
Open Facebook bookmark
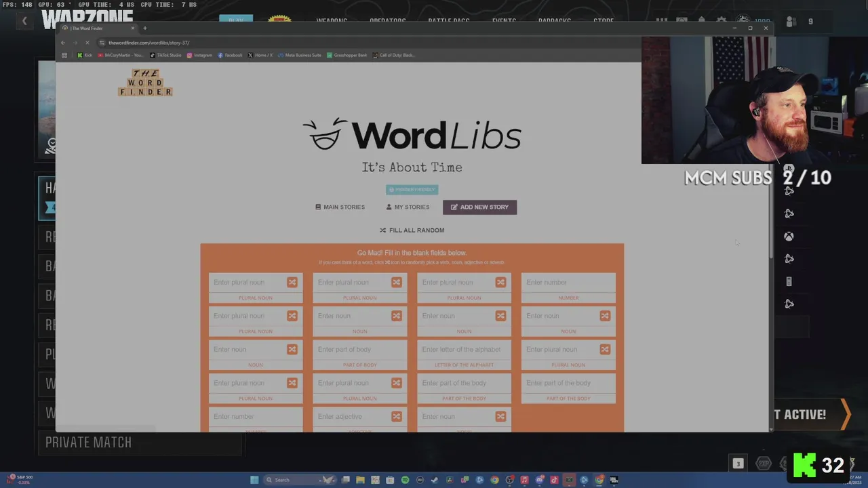point(230,55)
